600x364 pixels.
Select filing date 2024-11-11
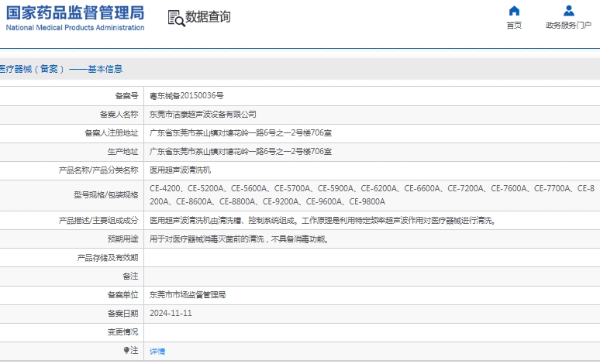point(171,313)
